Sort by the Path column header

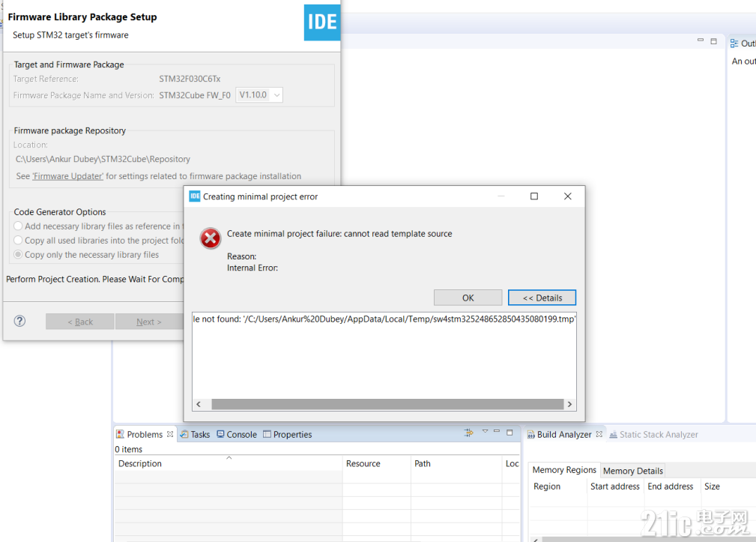[456, 463]
